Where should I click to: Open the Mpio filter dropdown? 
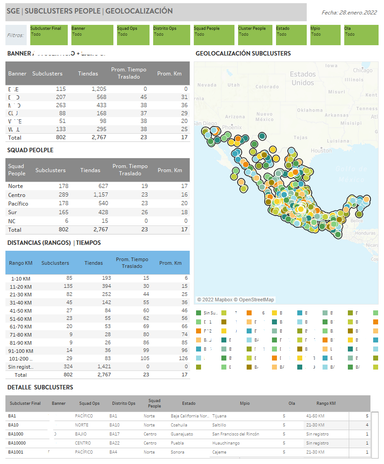coord(325,35)
